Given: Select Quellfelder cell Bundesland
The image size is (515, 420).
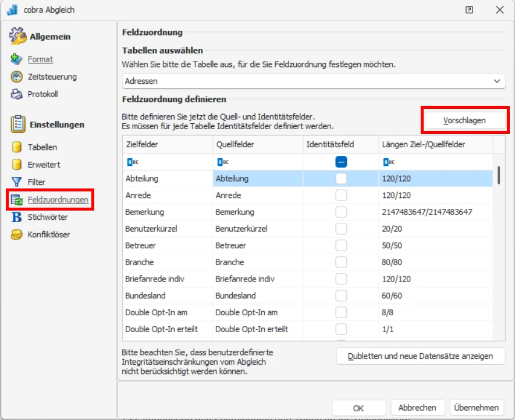Looking at the screenshot, I should click(258, 296).
